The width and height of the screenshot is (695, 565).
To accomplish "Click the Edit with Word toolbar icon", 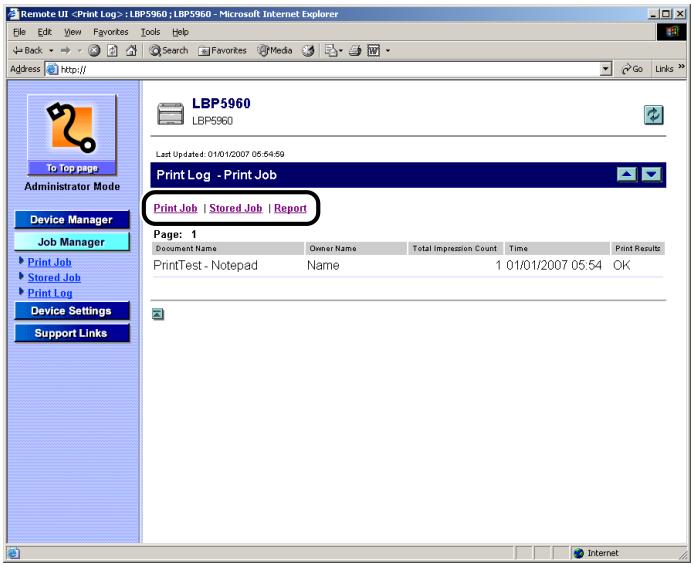I will click(x=374, y=51).
